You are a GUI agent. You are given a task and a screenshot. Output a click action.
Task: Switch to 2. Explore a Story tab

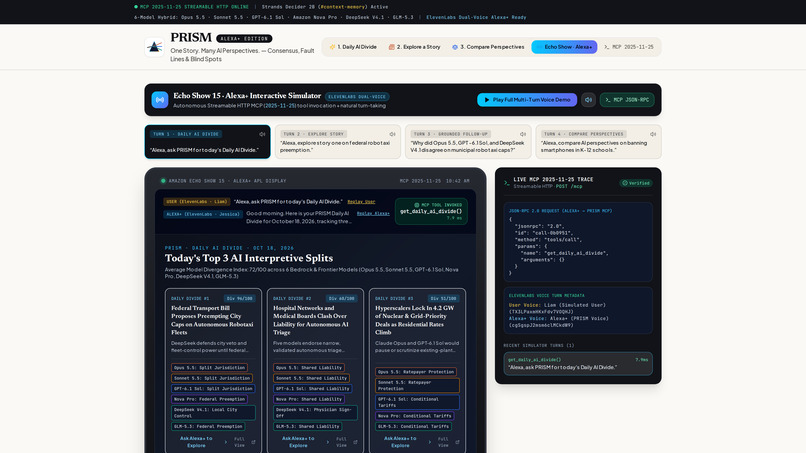[414, 47]
